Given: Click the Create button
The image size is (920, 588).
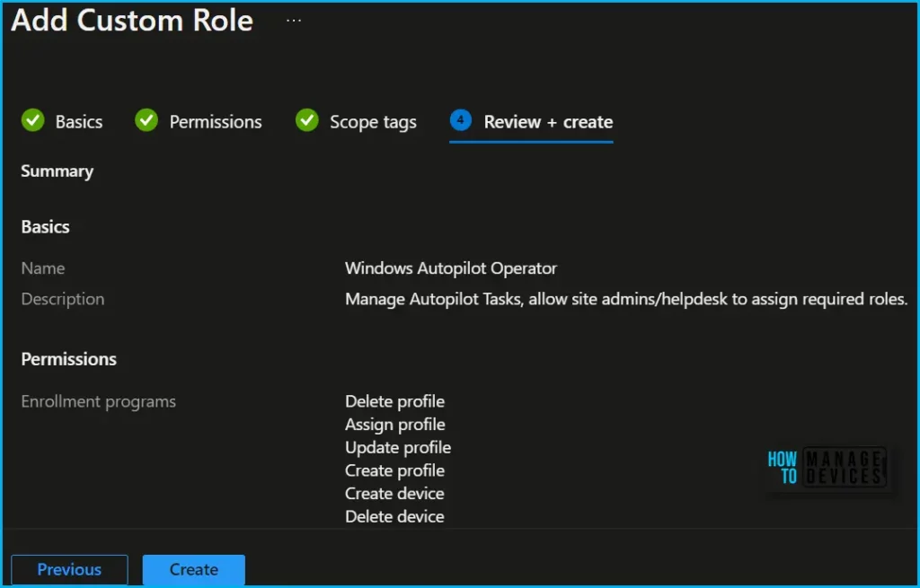Looking at the screenshot, I should (194, 569).
